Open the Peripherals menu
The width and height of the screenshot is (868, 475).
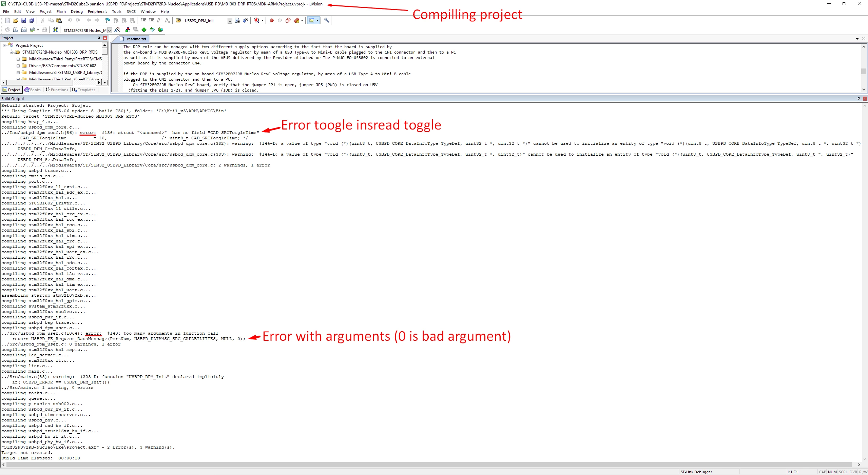tap(97, 12)
